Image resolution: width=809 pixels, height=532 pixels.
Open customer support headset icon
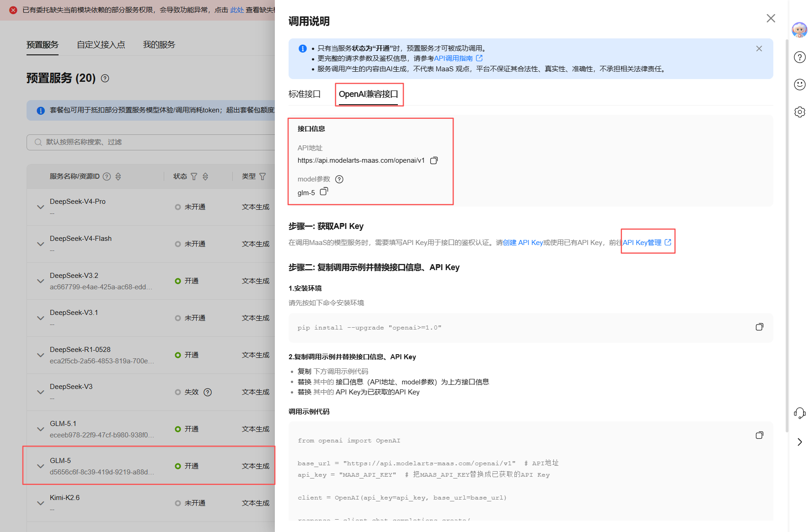(x=800, y=413)
